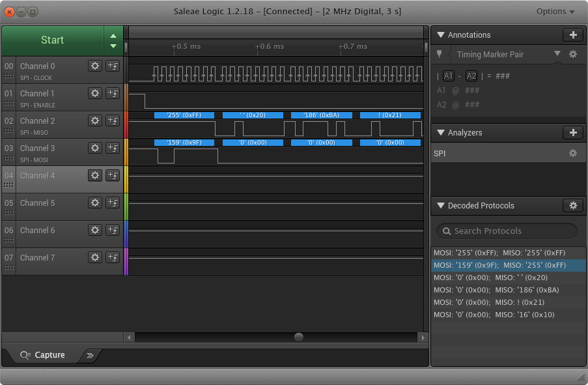Open Timing Marker Pair dropdown arrow
Image resolution: width=588 pixels, height=385 pixels.
[x=557, y=53]
